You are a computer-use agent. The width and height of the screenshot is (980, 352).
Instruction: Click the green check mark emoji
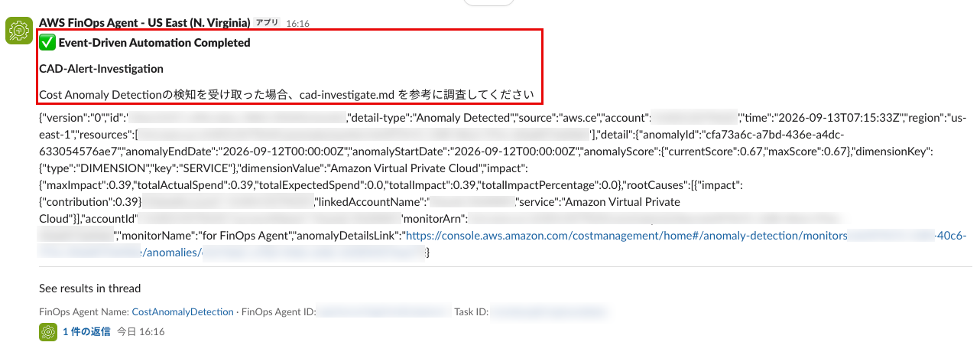(x=47, y=43)
